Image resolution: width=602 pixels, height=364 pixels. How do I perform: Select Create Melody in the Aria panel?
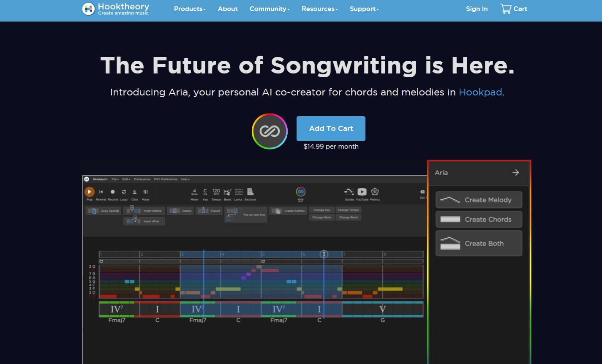point(479,199)
